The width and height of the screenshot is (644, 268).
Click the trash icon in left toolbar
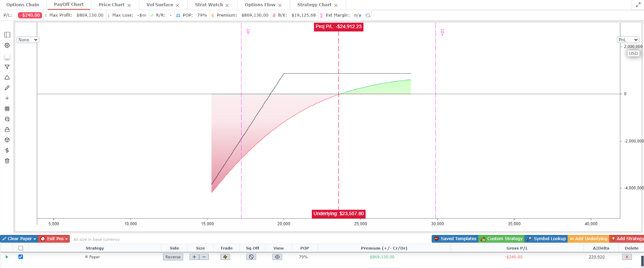point(7,161)
